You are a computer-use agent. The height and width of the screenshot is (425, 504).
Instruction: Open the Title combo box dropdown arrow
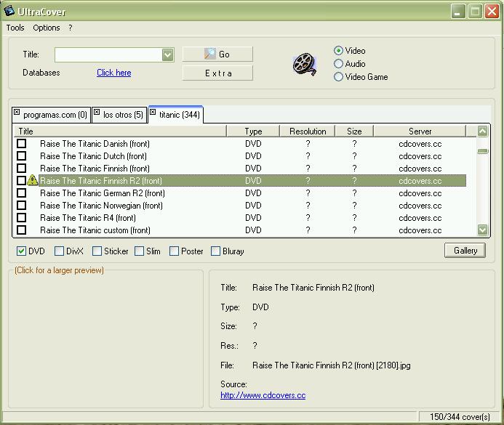pos(167,55)
